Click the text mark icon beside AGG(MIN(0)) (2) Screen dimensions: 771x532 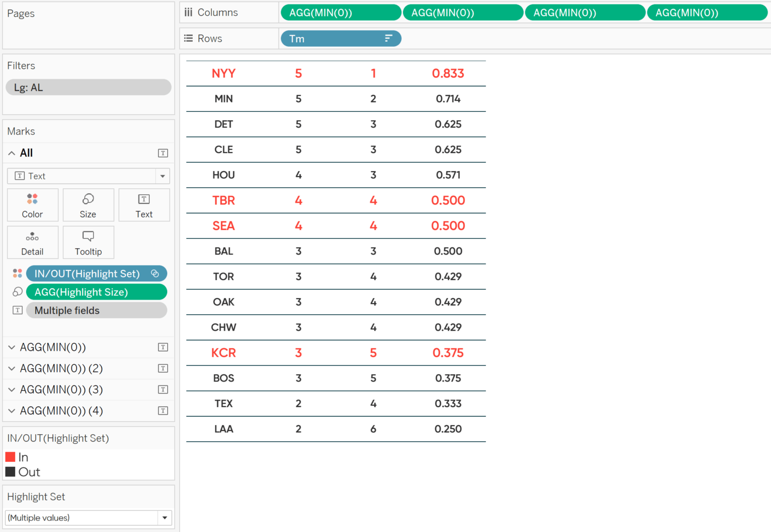163,368
